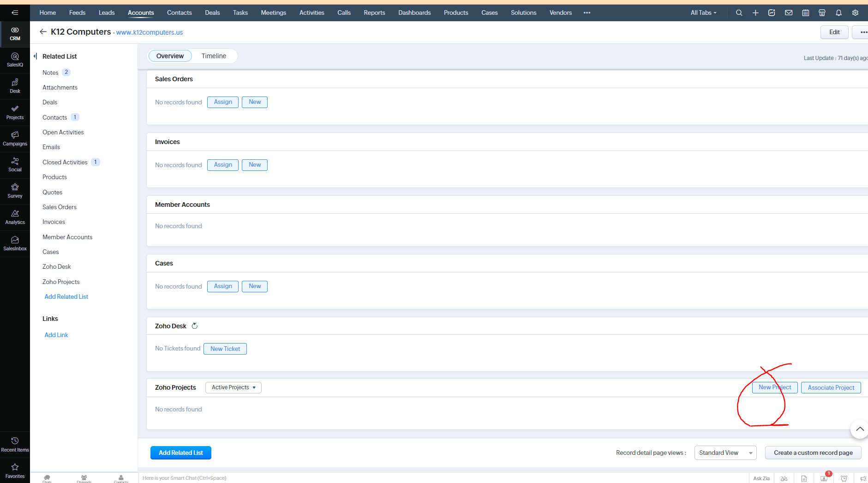Open SalesInbox from the app sidebar
This screenshot has height=483, width=868.
pos(15,244)
